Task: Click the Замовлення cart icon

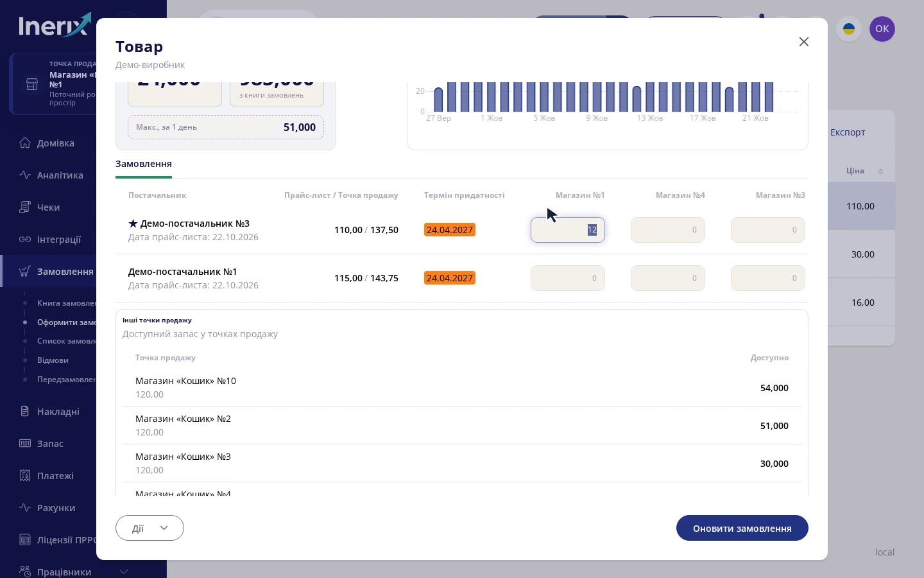Action: coord(25,271)
